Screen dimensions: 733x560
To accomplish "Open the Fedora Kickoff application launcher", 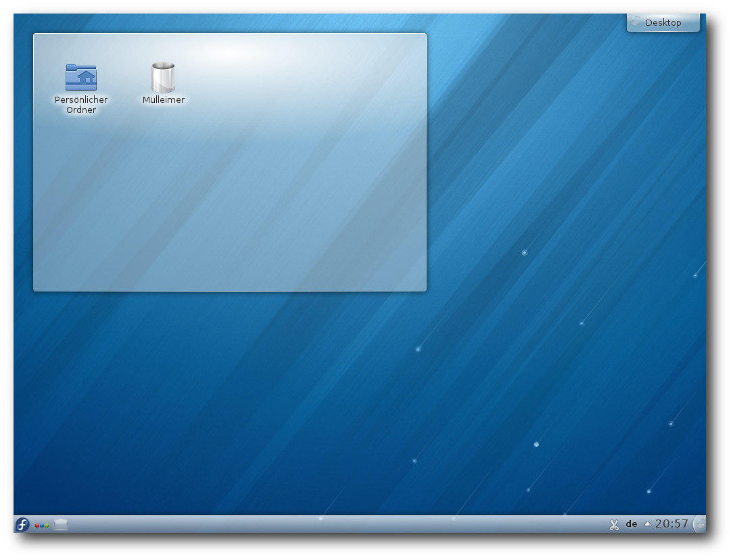I will click(22, 524).
